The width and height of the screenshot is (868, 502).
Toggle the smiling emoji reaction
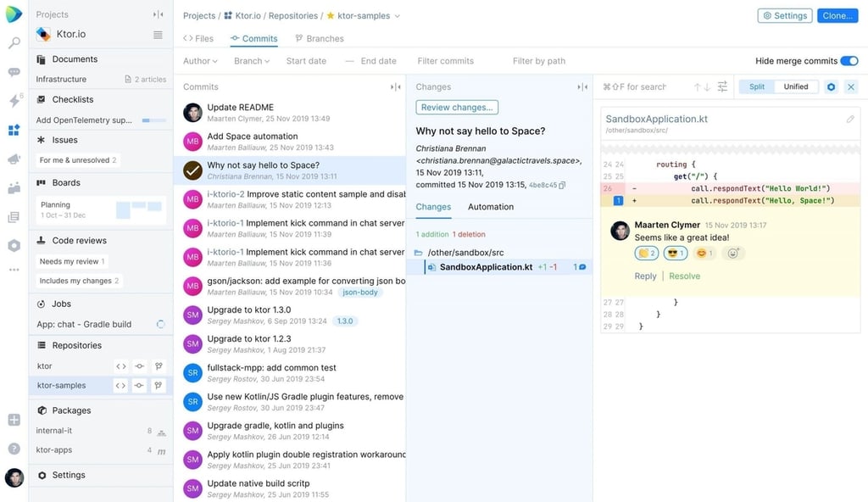pyautogui.click(x=704, y=254)
